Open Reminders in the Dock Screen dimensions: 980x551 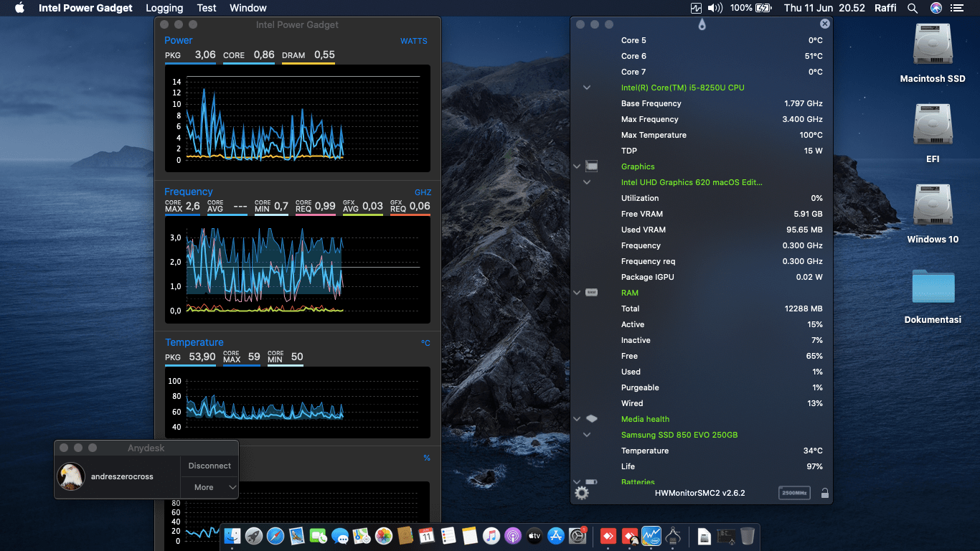click(448, 535)
